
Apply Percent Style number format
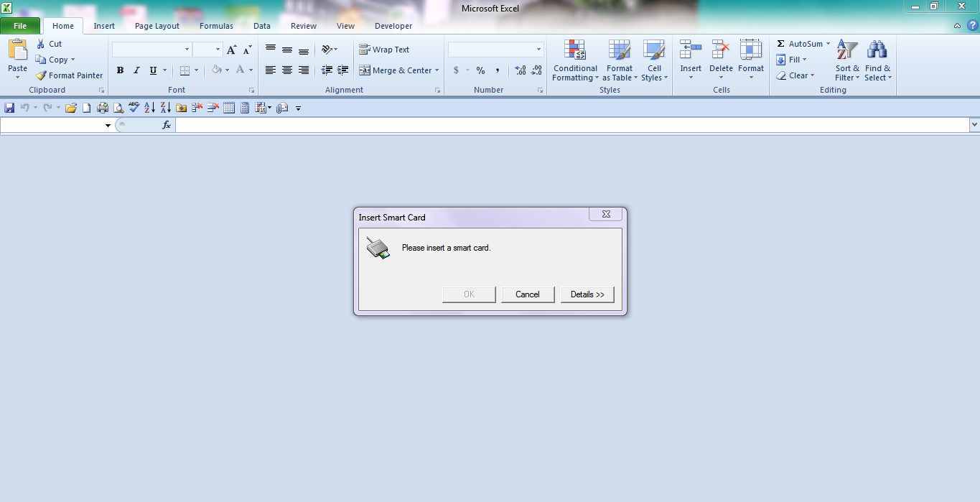480,70
